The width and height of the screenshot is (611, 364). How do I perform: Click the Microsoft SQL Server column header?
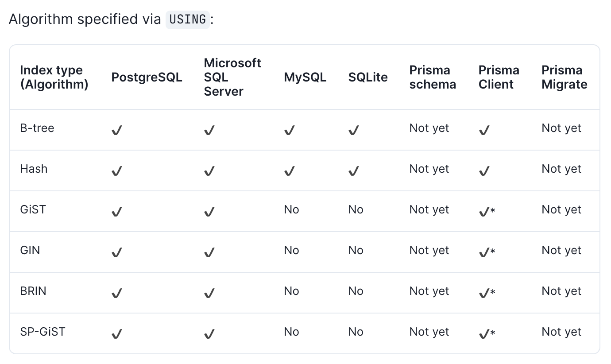pos(232,77)
